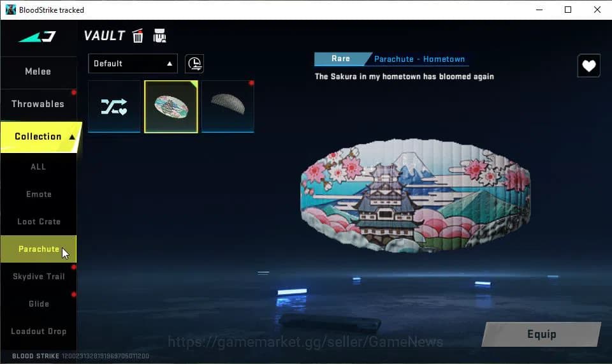This screenshot has height=364, width=612.
Task: Close the BloodStrike window
Action: click(x=597, y=10)
